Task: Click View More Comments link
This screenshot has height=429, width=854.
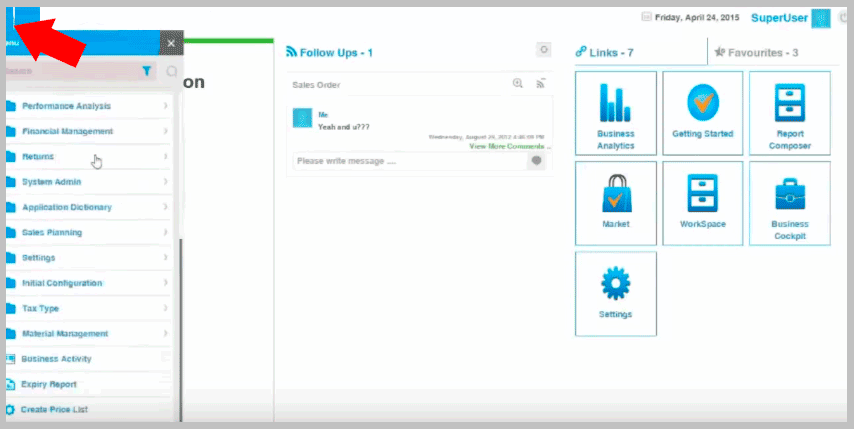Action: click(509, 146)
